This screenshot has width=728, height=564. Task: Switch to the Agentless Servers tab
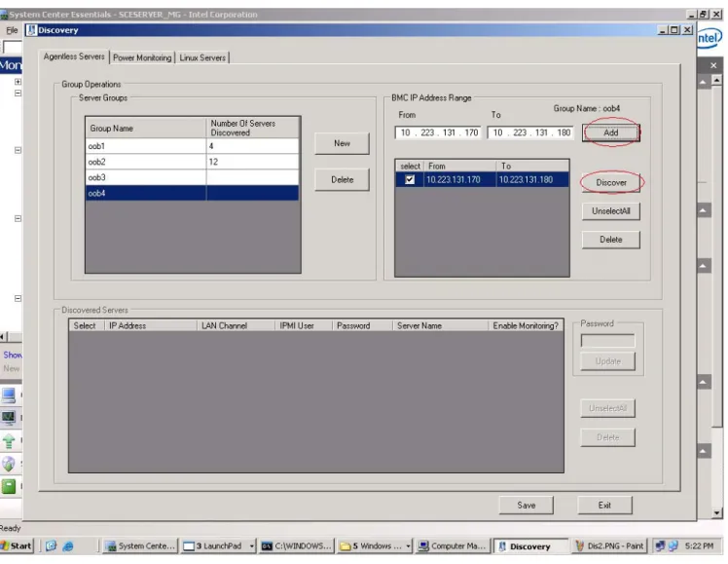pyautogui.click(x=74, y=56)
